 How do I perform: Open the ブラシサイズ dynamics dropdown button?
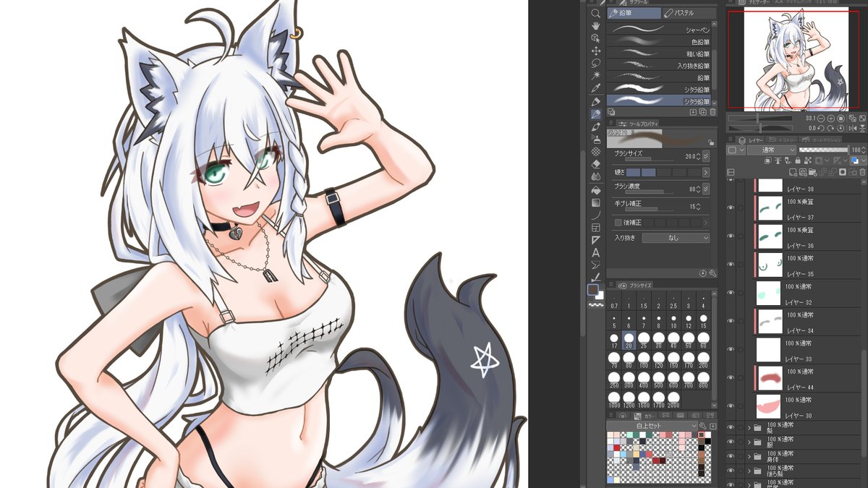click(x=706, y=156)
